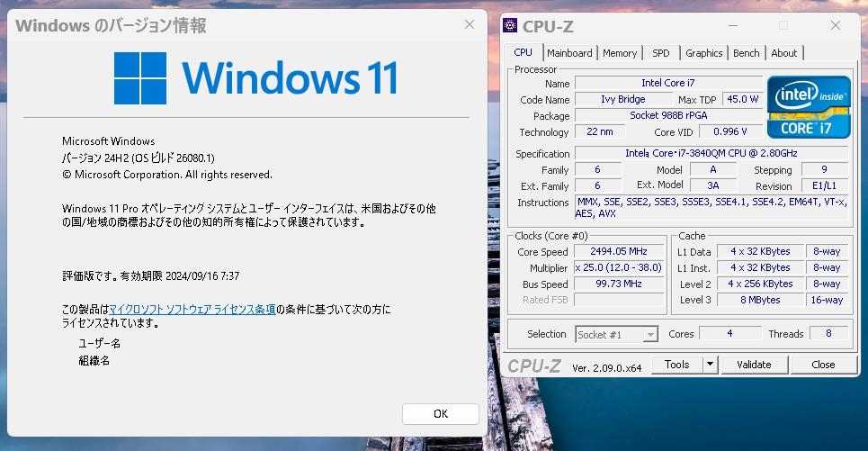The width and height of the screenshot is (868, 451).
Task: Click the Level 3 associativity '16-way'
Action: point(827,300)
